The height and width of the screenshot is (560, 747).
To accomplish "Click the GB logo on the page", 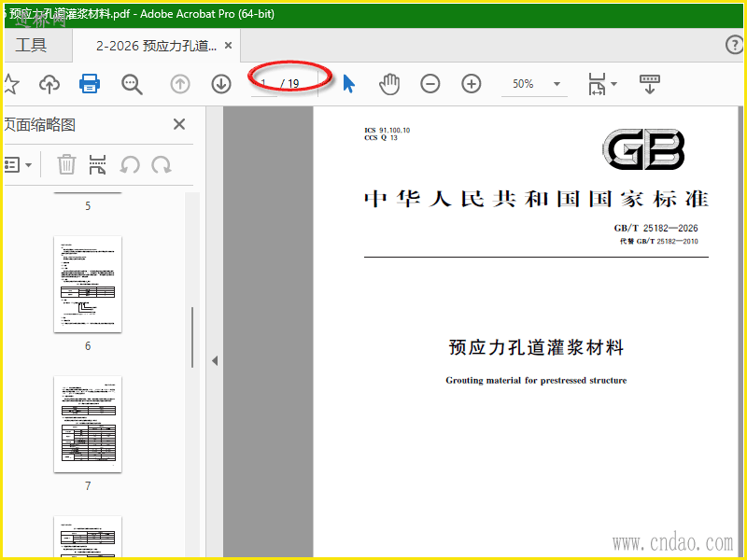I will [x=643, y=149].
